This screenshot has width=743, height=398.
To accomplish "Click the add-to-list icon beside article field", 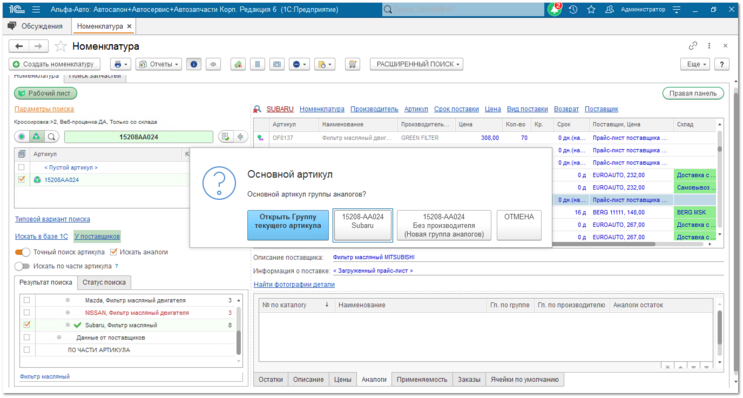I will tap(226, 137).
